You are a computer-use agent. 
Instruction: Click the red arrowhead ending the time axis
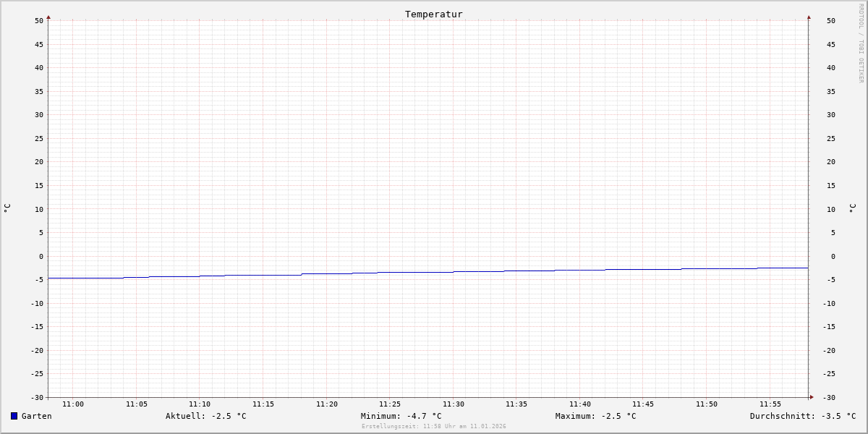point(812,397)
